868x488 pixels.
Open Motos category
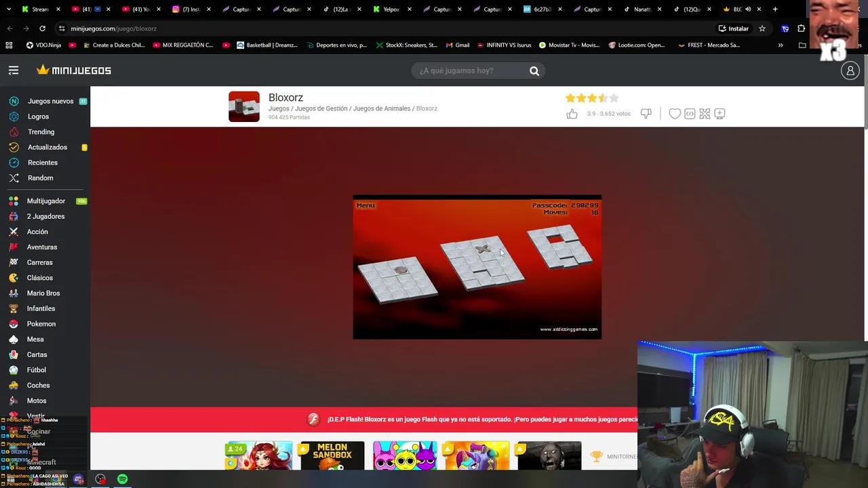tap(37, 401)
